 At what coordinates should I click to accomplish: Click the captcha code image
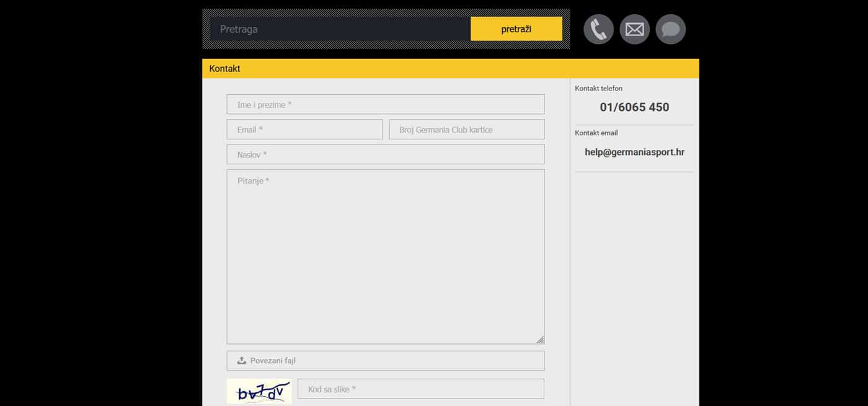point(259,391)
